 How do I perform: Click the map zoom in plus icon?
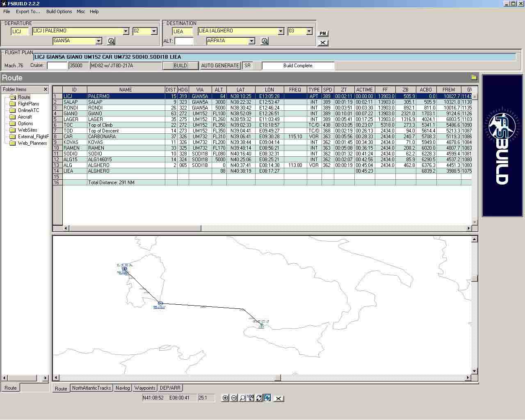point(225,398)
